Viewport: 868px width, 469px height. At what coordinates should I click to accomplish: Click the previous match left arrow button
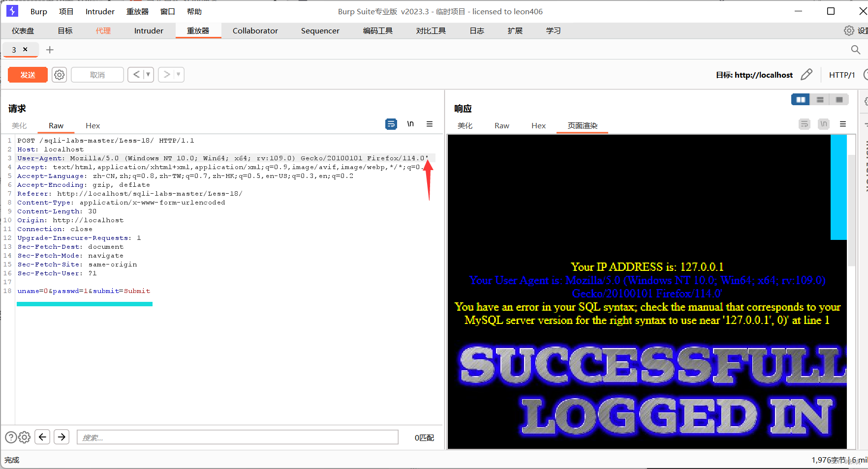43,437
